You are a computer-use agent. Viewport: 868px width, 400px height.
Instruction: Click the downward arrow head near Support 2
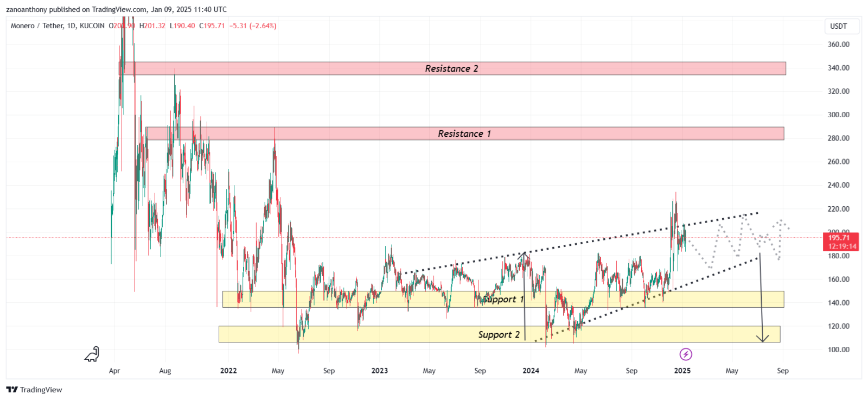763,338
